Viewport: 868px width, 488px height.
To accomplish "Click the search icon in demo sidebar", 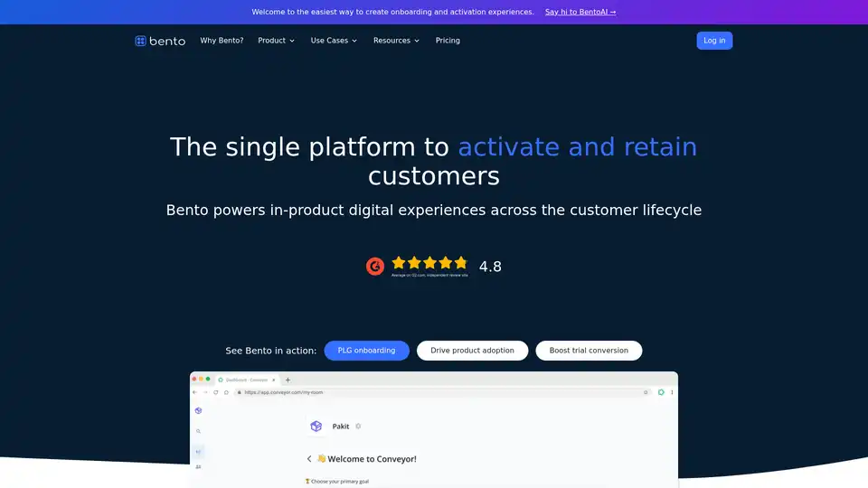I will pos(198,431).
